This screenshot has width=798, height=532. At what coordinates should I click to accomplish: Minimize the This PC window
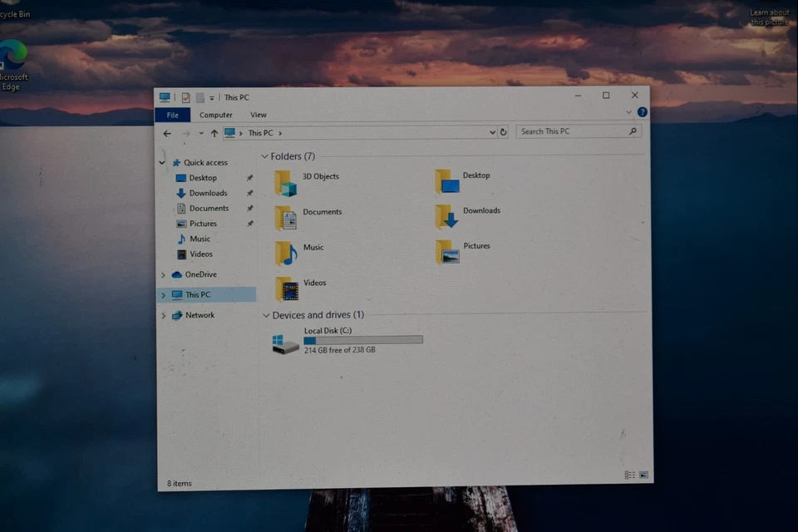tap(579, 96)
